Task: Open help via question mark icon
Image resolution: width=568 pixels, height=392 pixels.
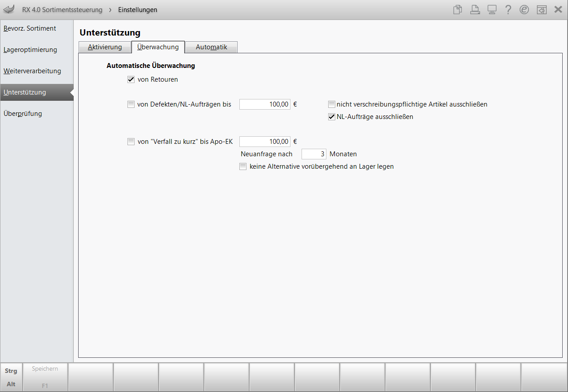Action: click(508, 10)
